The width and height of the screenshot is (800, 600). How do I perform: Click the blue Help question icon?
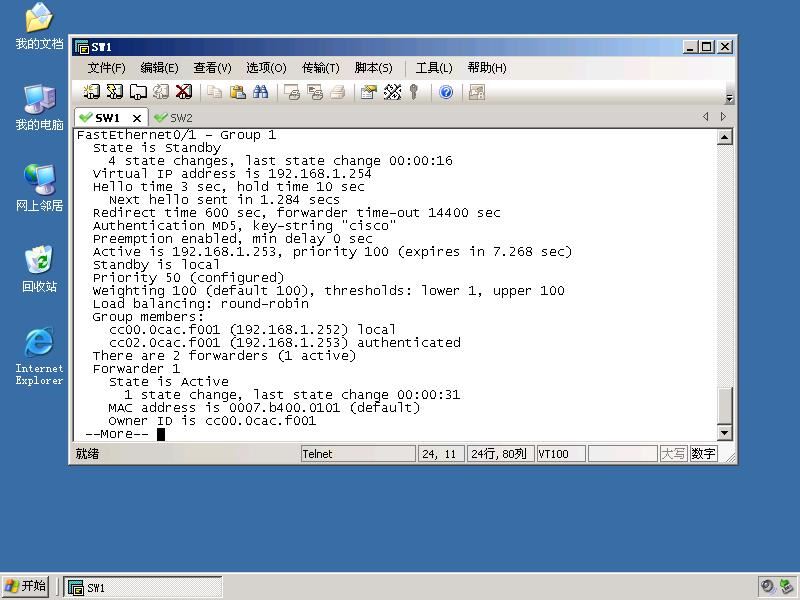(x=446, y=92)
